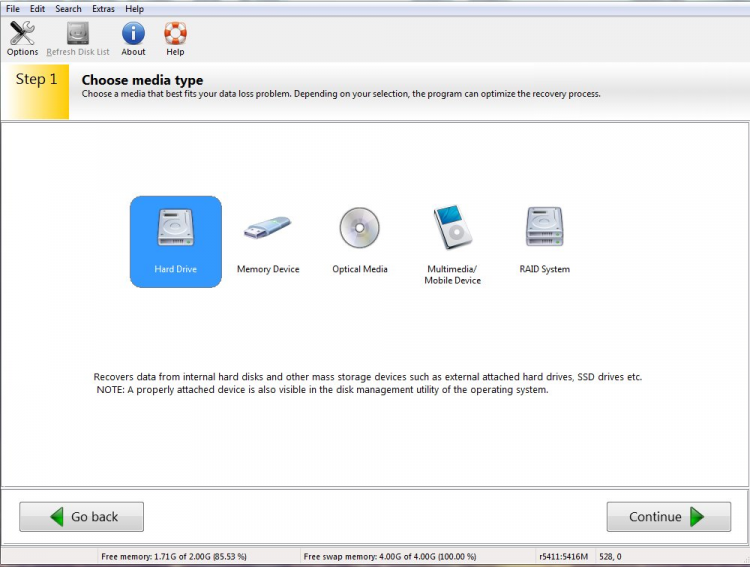Click the 'r5411:5416M' status entry
This screenshot has width=750, height=567.
563,556
